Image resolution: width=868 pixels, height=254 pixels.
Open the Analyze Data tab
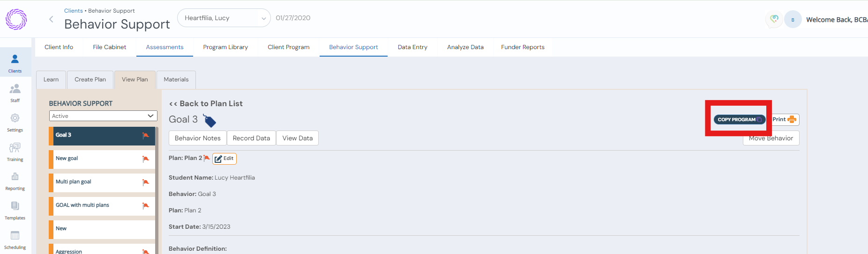point(465,47)
